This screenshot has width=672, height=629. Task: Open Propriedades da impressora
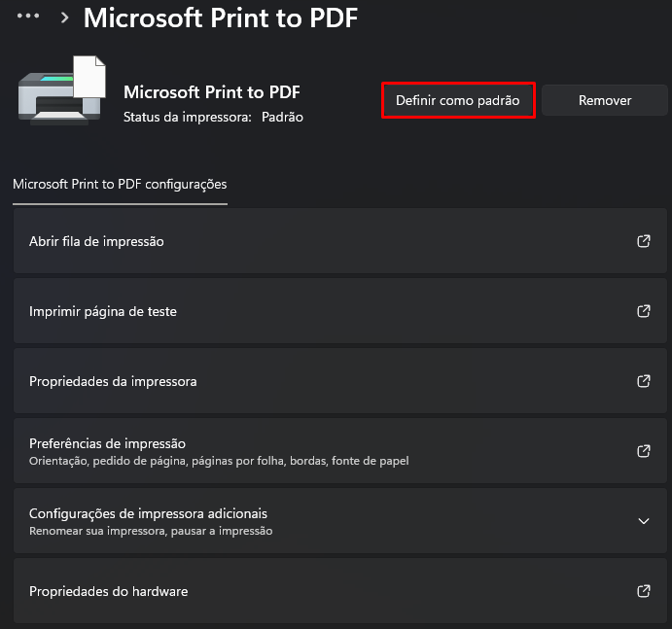click(113, 381)
